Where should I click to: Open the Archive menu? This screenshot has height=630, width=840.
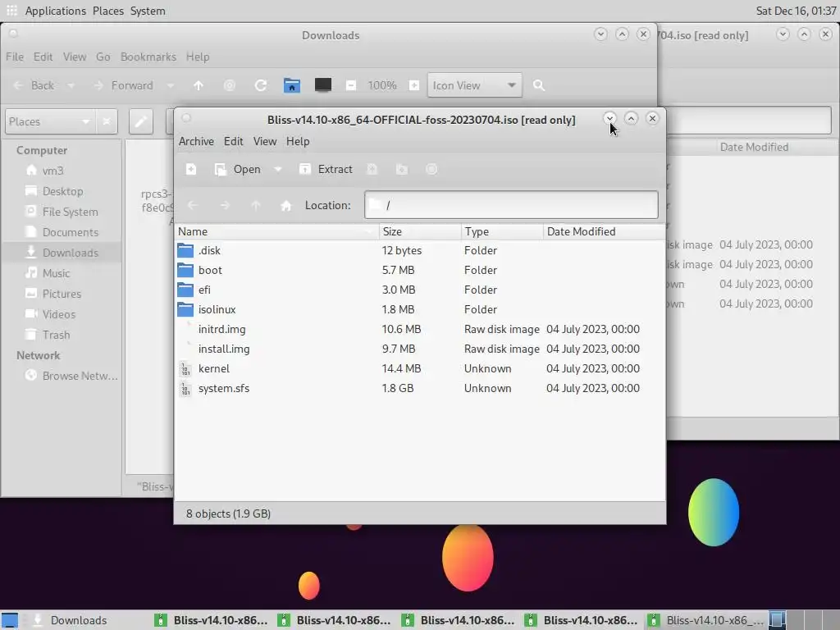click(196, 141)
